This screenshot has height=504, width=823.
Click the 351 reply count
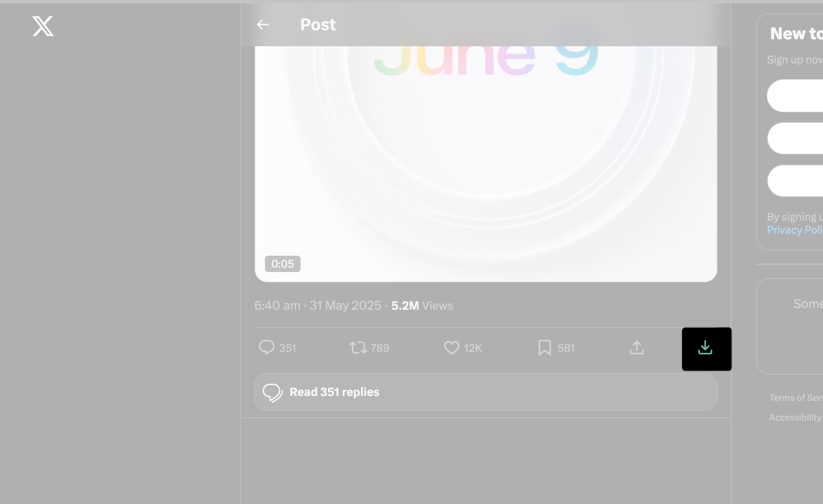(x=287, y=347)
